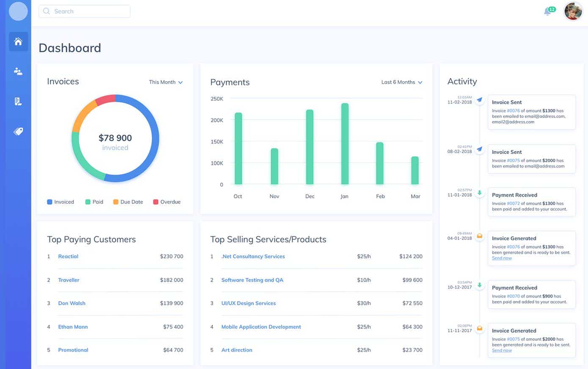Open the Promotional customer link

[x=73, y=350]
